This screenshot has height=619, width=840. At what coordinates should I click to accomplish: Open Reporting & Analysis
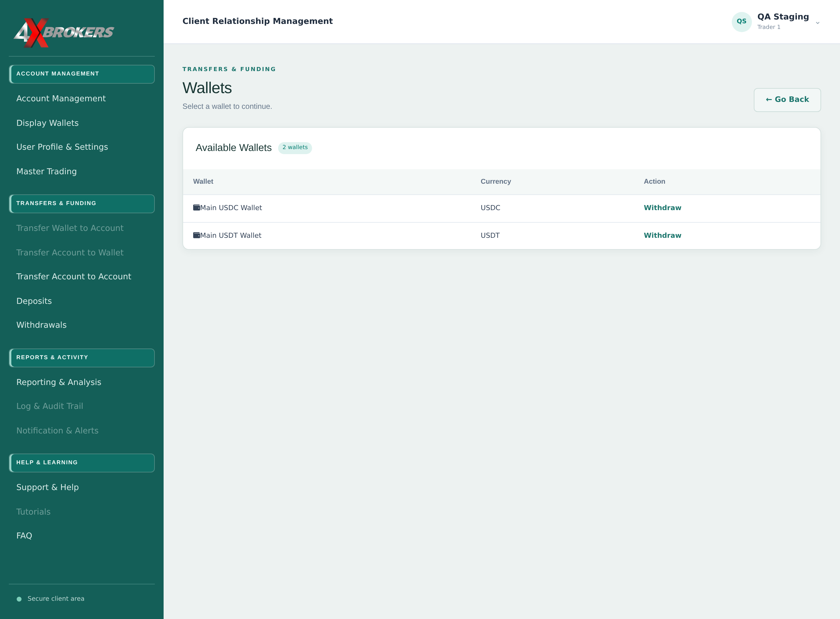click(x=59, y=382)
